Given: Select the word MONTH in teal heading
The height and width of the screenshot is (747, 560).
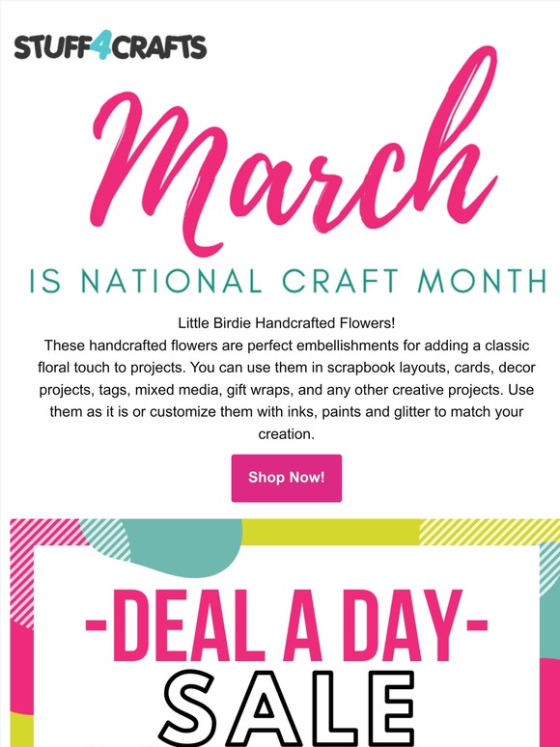Looking at the screenshot, I should point(482,281).
